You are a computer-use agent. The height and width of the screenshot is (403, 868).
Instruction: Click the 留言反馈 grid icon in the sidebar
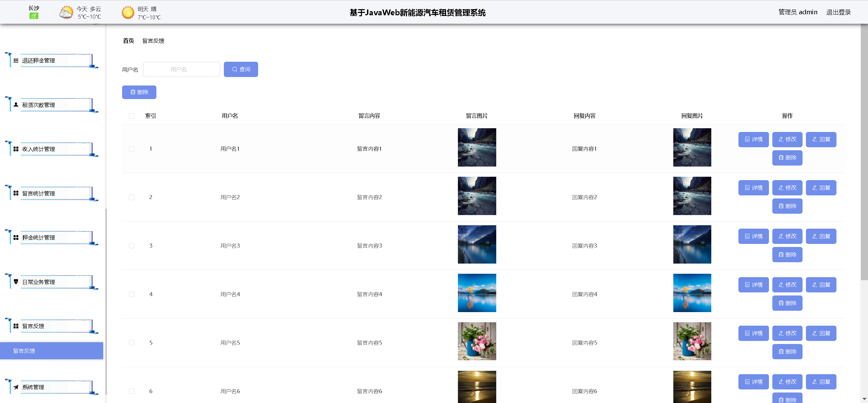point(16,326)
